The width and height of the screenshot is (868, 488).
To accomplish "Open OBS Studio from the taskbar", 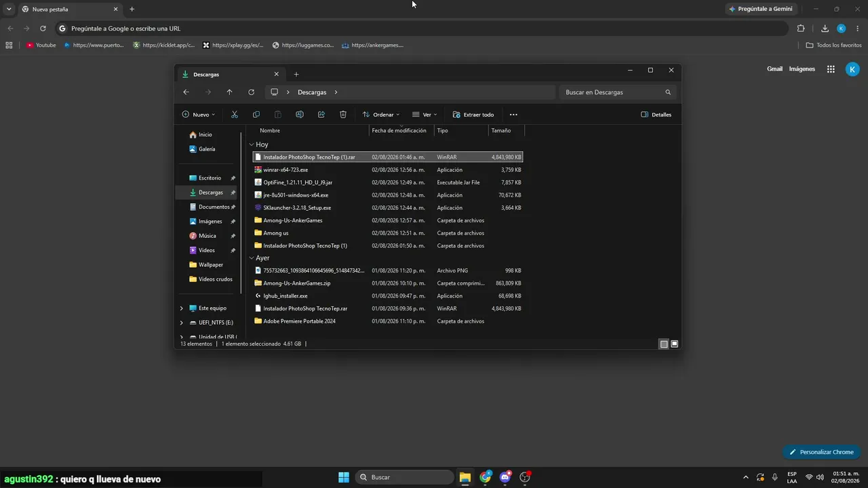I will 525,477.
